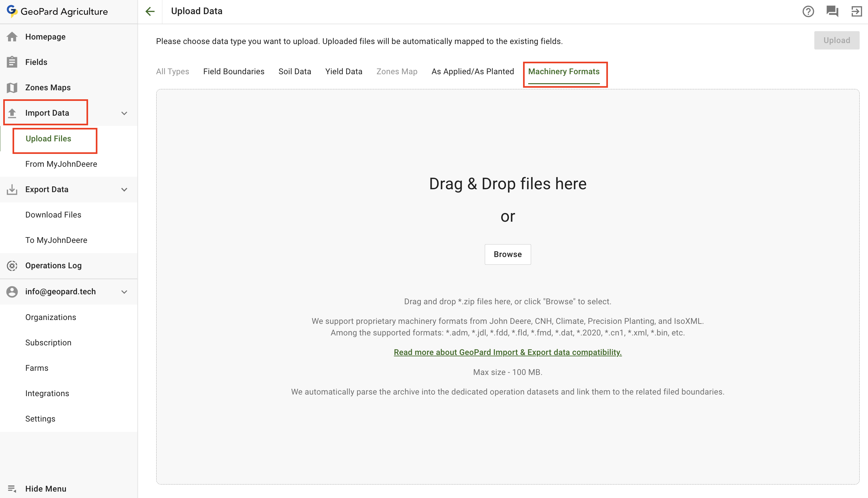
Task: Click the Homepage house icon
Action: pyautogui.click(x=12, y=37)
